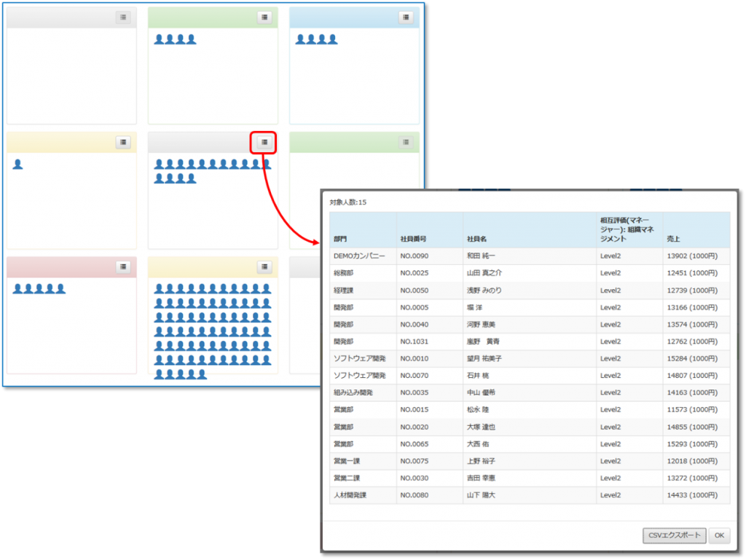Select employee name 上野 裕子
Viewport: 746px width, 560px height.
481,461
